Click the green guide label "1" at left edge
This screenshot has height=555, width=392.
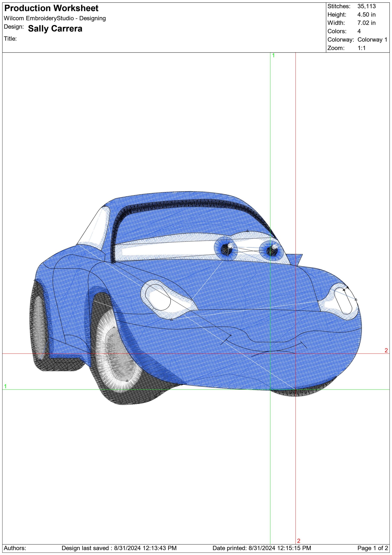5,386
